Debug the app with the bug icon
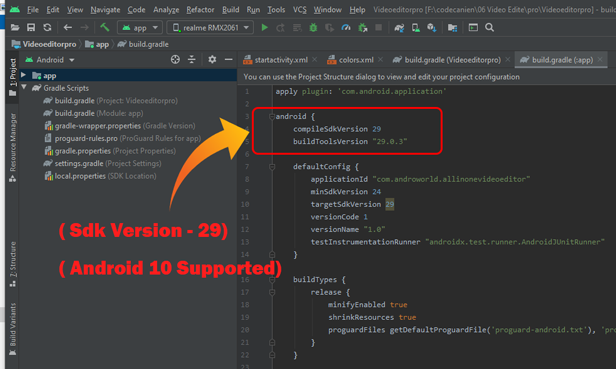The width and height of the screenshot is (616, 369). [x=313, y=28]
